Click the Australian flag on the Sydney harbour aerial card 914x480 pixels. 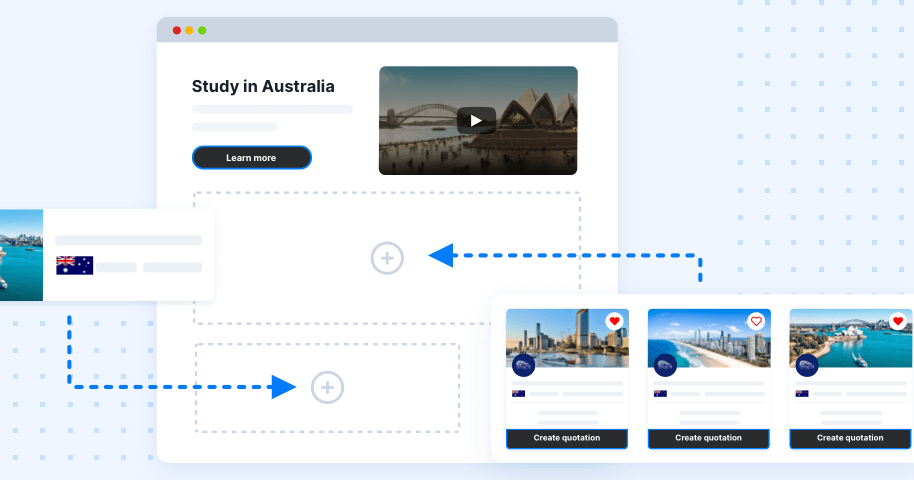pos(801,394)
